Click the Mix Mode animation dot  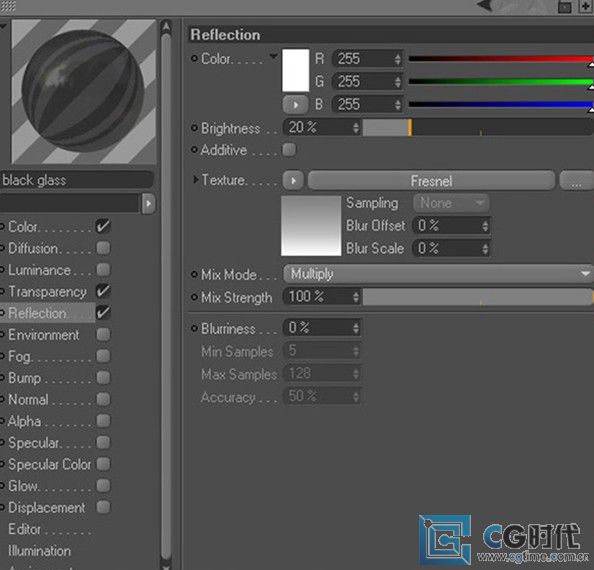point(194,274)
